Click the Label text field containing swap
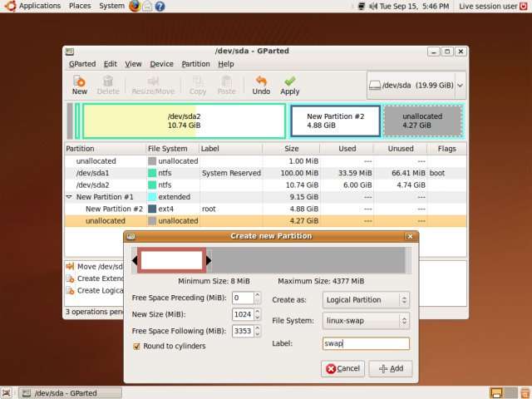 (x=366, y=343)
